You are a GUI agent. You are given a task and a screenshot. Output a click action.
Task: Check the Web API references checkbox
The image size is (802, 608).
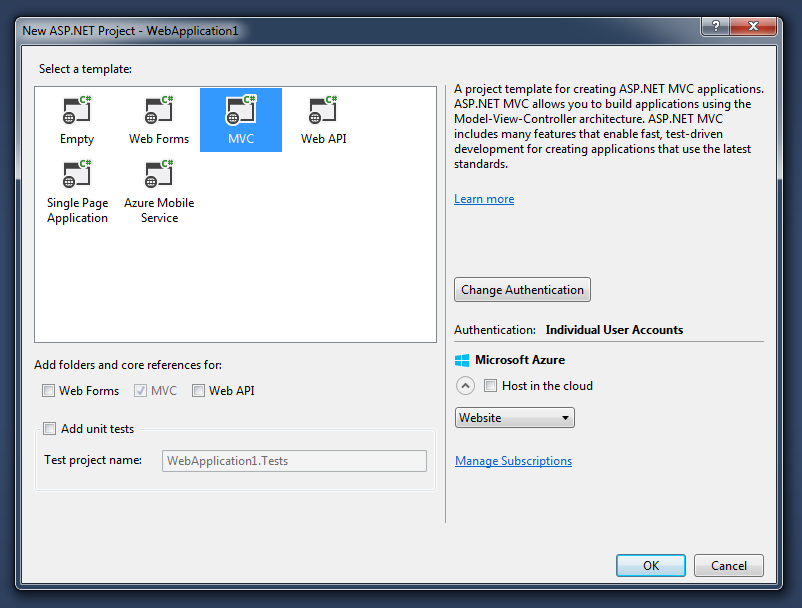point(198,391)
